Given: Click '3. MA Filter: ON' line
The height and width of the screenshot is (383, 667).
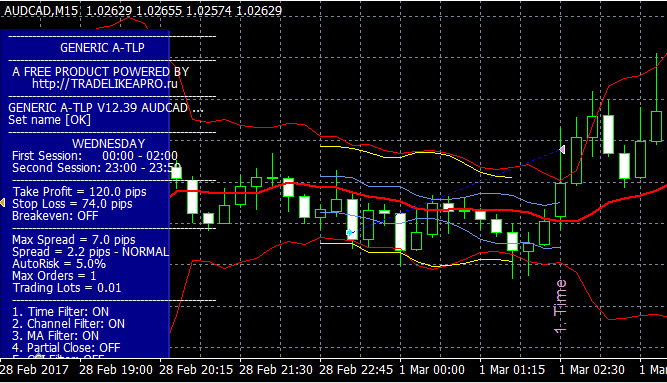Looking at the screenshot, I should (x=55, y=335).
